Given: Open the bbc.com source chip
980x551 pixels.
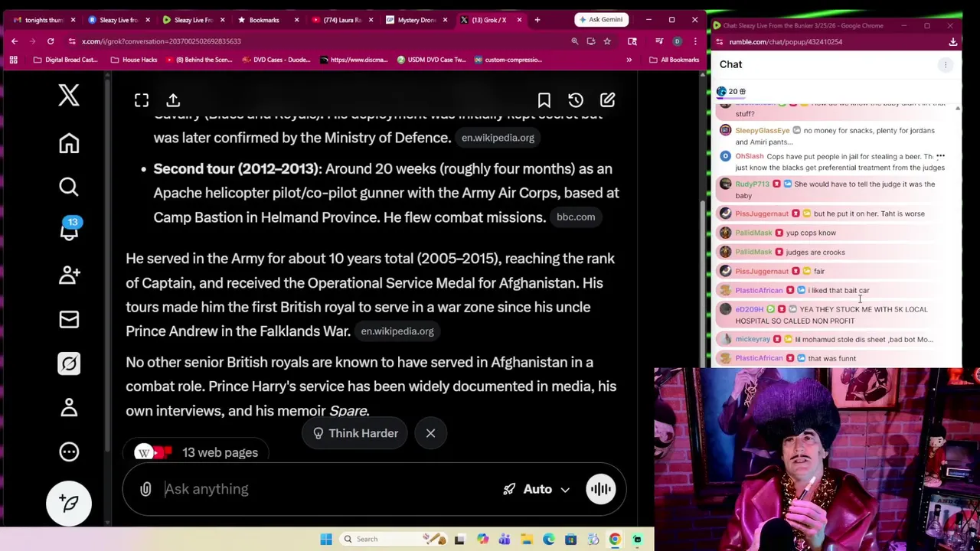Looking at the screenshot, I should tap(576, 217).
